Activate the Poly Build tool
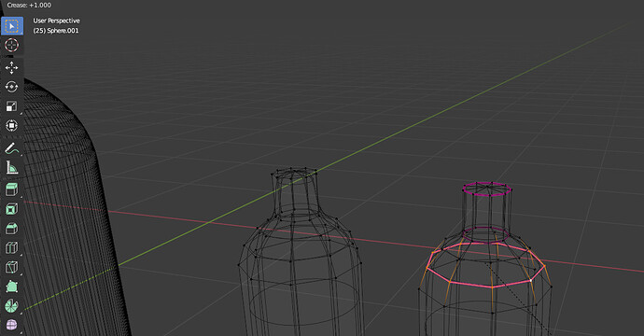 [x=11, y=287]
